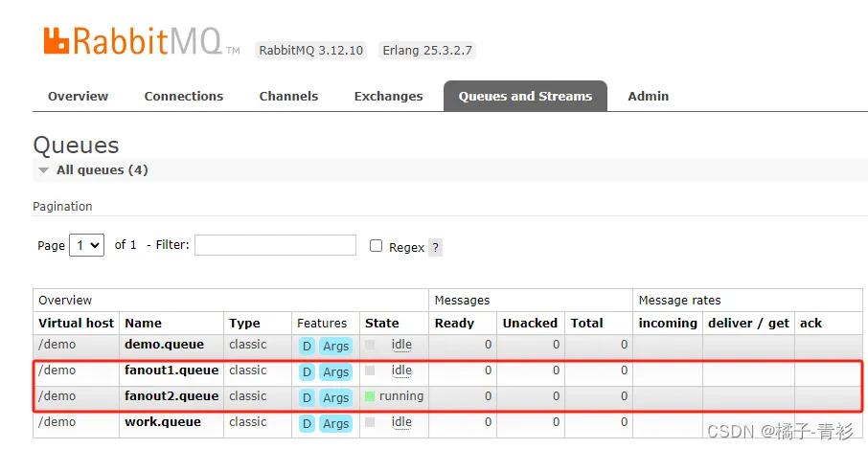Click the /demo virtual host of work.queue
Image resolution: width=868 pixels, height=449 pixels.
(57, 422)
